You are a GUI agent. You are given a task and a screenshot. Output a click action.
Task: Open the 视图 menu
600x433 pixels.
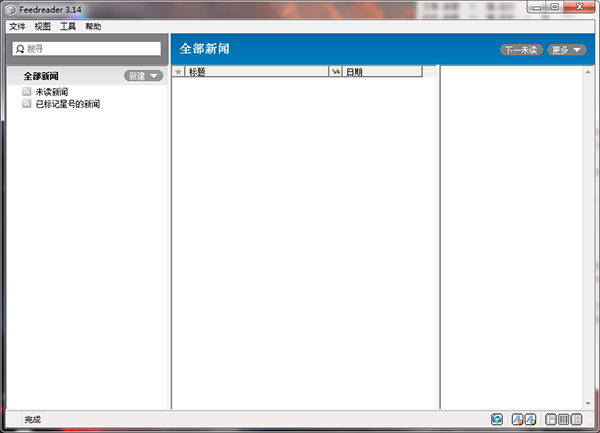42,27
